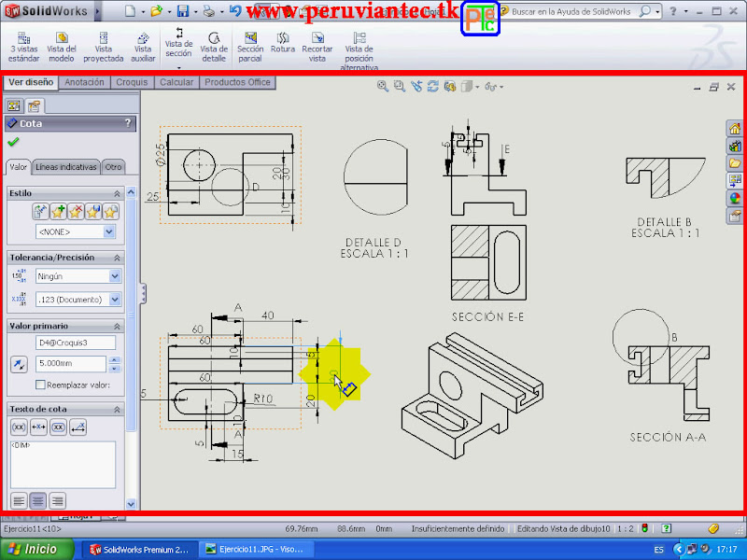Open Cota help question mark
Viewport: 747px width, 560px height.
128,123
